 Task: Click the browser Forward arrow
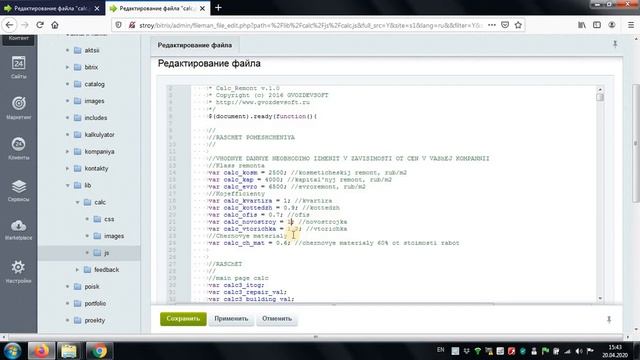pos(25,25)
